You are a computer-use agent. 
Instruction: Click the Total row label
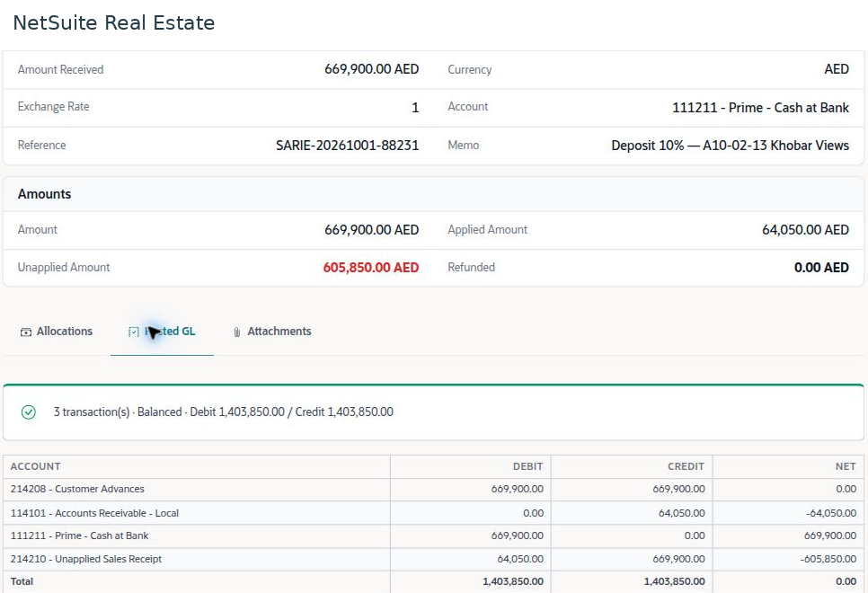pyautogui.click(x=22, y=582)
